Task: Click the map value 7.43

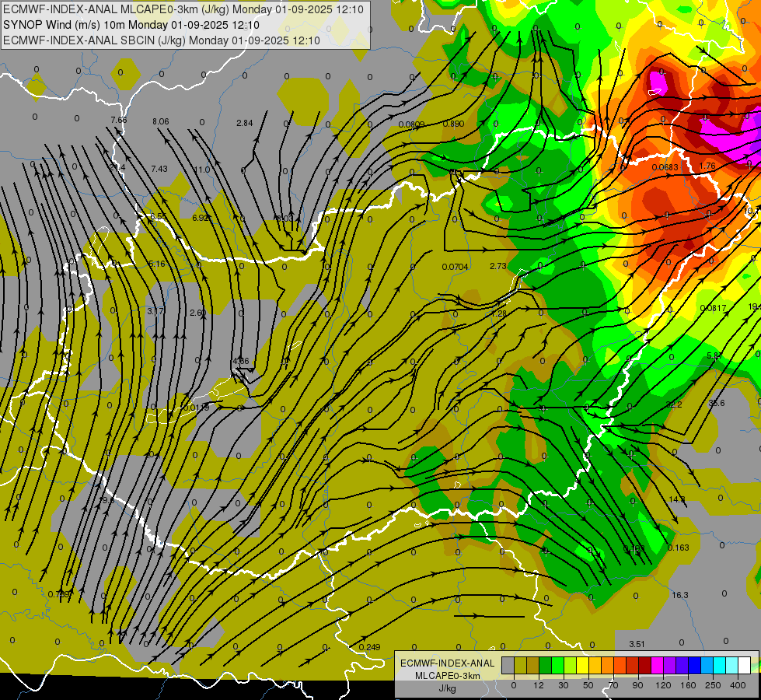Action: point(159,169)
